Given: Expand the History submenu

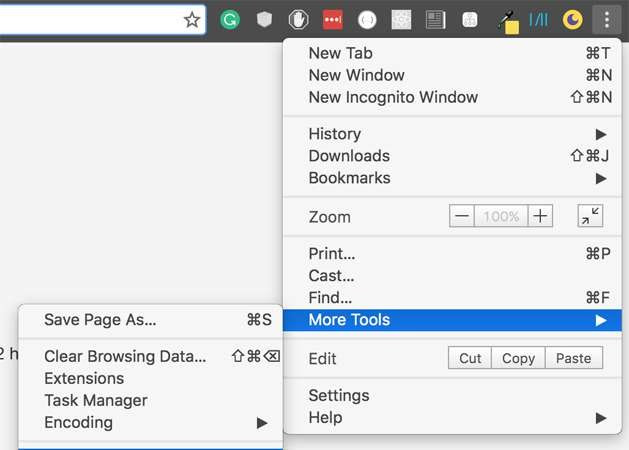Looking at the screenshot, I should click(x=452, y=134).
